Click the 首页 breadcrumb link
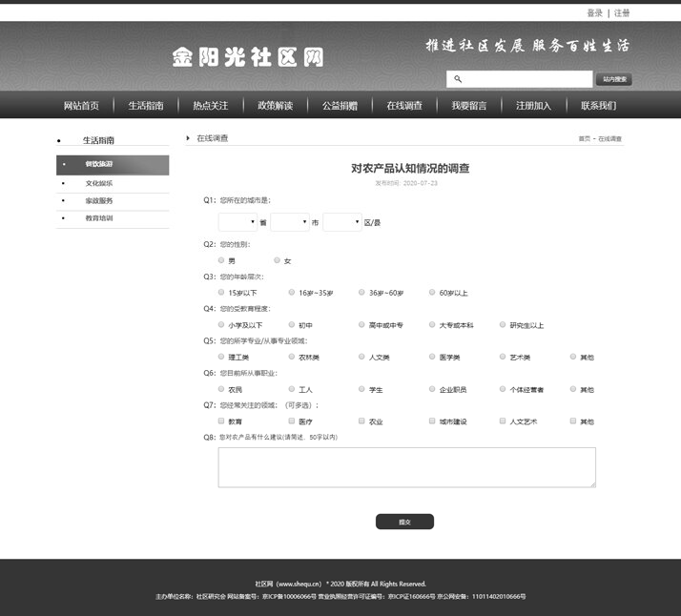Viewport: 681px width, 616px height. pyautogui.click(x=584, y=138)
